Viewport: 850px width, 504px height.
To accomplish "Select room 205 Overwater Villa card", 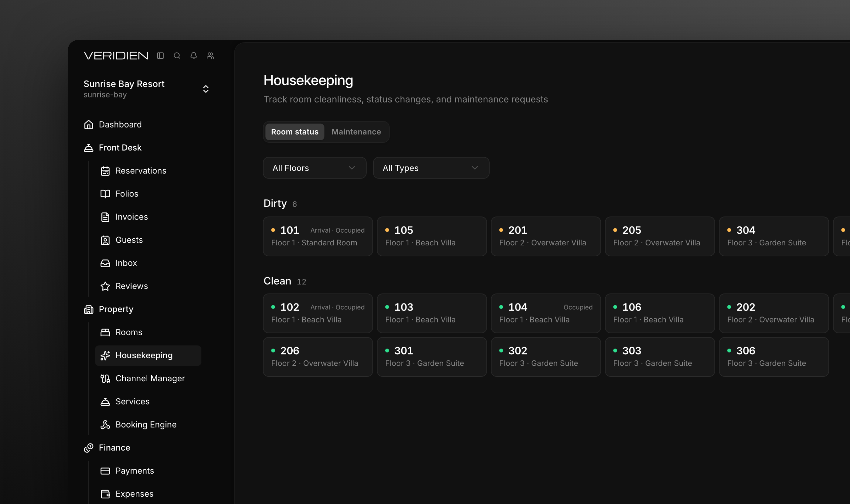I will click(660, 237).
